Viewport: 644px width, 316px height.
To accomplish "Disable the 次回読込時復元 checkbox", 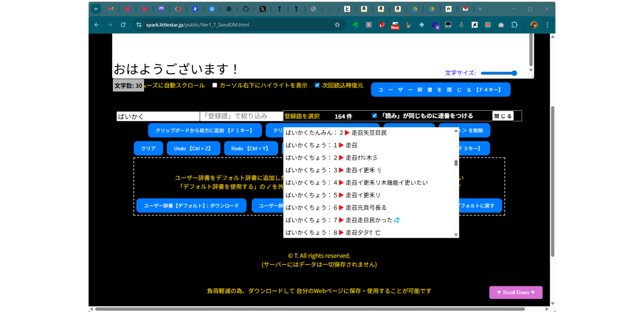I will click(x=317, y=85).
